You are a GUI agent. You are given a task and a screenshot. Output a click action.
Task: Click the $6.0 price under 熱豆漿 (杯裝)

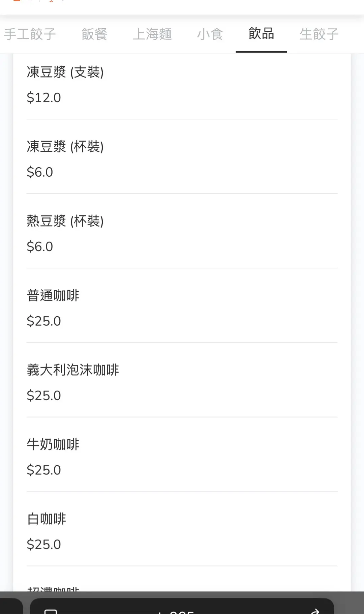coord(40,247)
